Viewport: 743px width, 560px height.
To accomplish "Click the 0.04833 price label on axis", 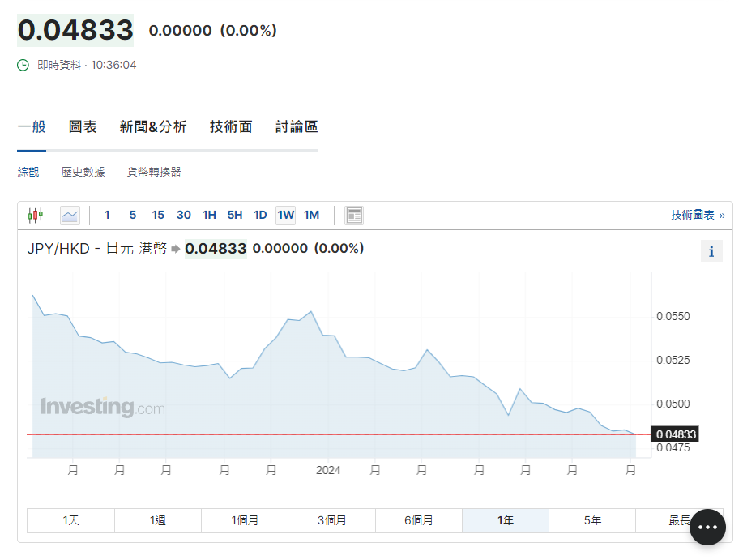I will tap(675, 434).
